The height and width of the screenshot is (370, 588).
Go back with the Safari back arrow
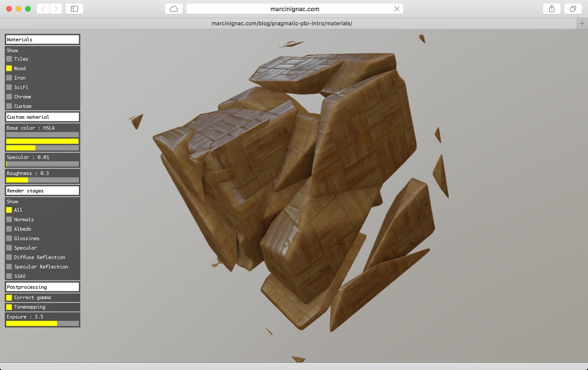43,9
